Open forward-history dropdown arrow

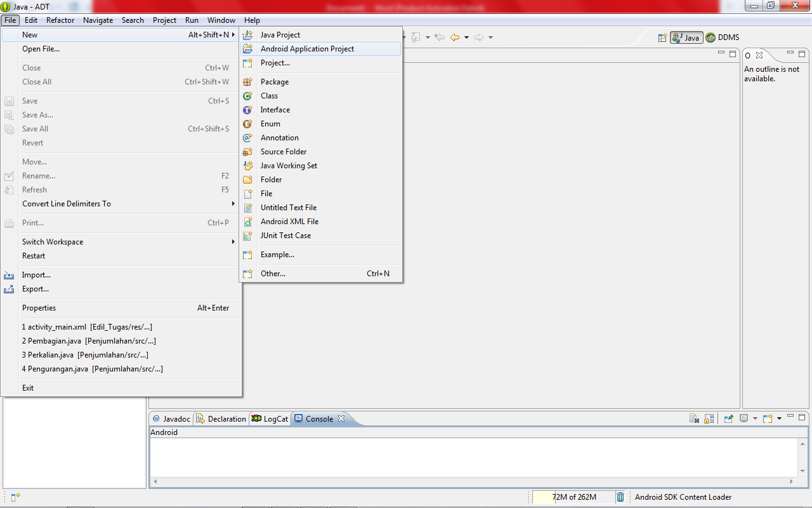[x=491, y=37]
